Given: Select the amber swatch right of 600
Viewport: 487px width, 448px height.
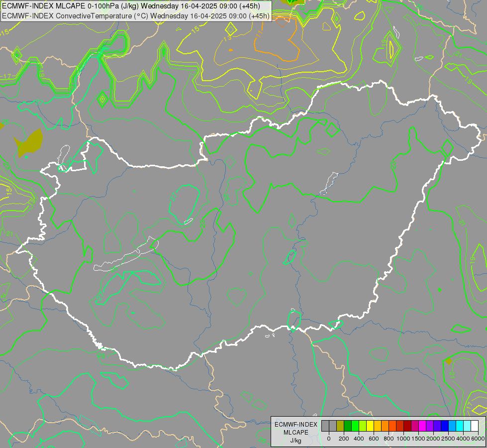Looking at the screenshot, I should point(378,426).
